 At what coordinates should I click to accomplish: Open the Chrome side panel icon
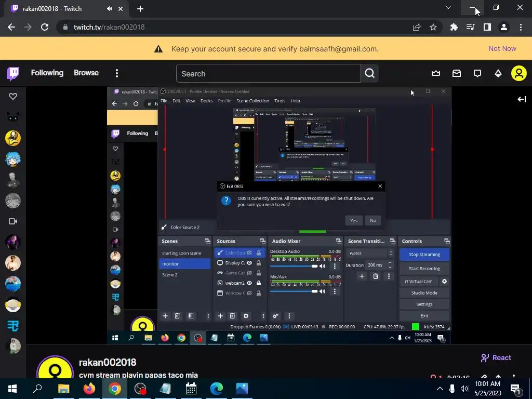pyautogui.click(x=487, y=27)
